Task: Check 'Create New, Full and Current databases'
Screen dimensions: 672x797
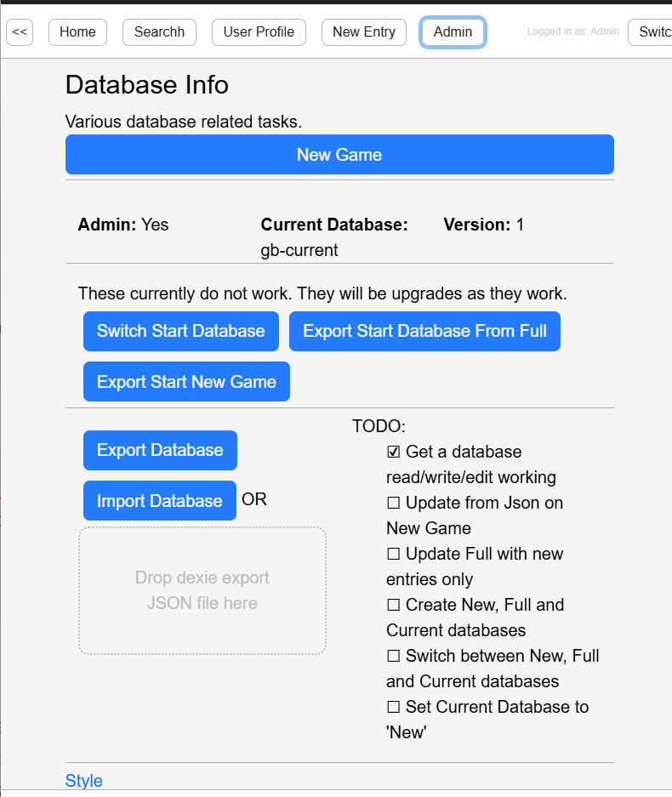Action: [392, 605]
